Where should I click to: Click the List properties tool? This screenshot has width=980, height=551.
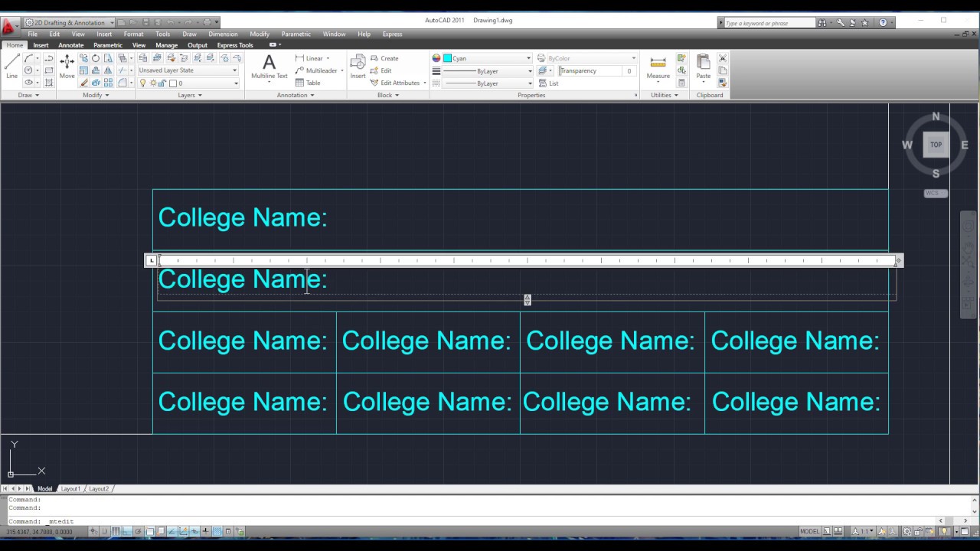548,83
